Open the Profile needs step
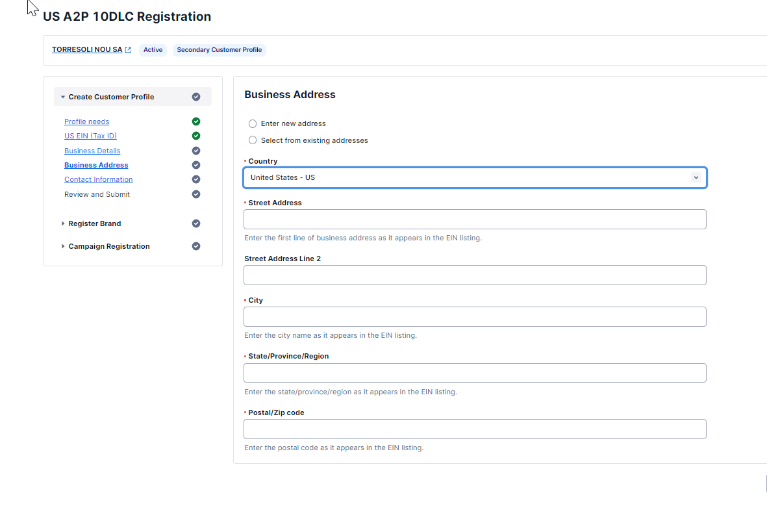767x532 pixels. pos(86,121)
